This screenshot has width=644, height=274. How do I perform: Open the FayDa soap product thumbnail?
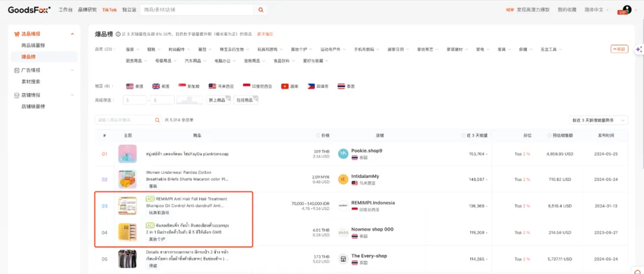pyautogui.click(x=128, y=153)
